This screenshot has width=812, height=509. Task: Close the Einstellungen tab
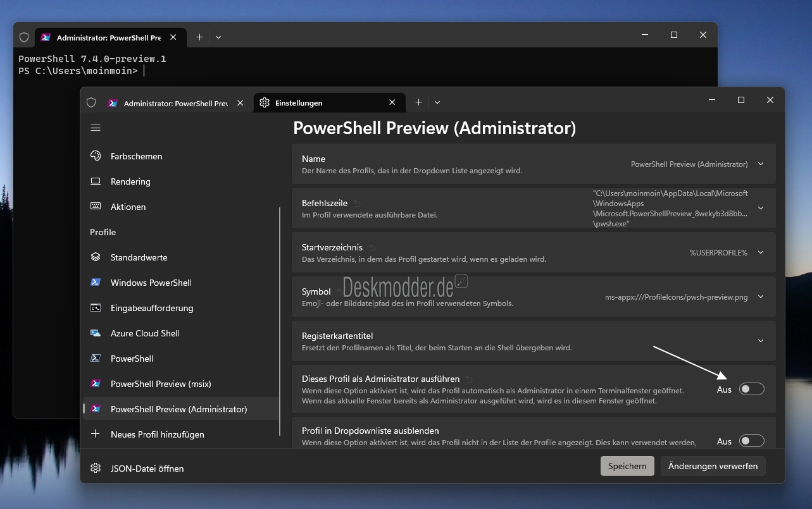click(x=392, y=102)
